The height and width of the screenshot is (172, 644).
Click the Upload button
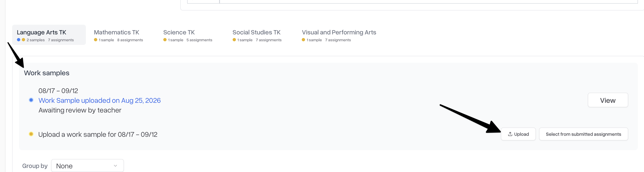coord(518,134)
